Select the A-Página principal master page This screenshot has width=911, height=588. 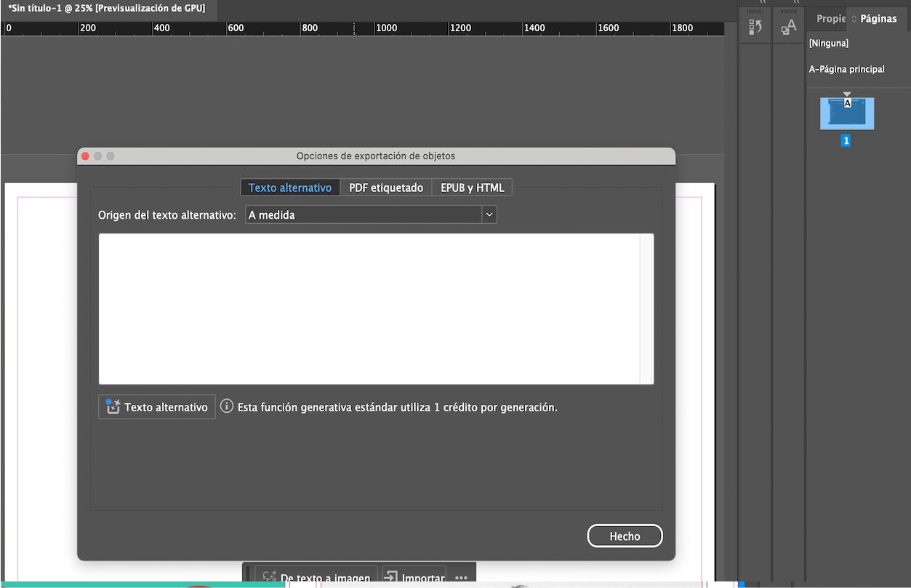tap(847, 69)
